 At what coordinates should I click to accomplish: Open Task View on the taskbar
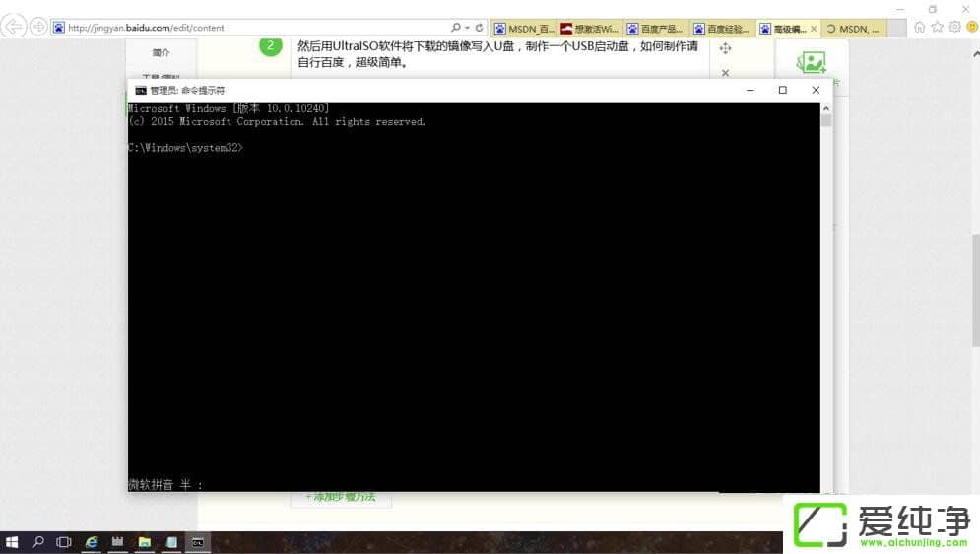click(x=64, y=542)
